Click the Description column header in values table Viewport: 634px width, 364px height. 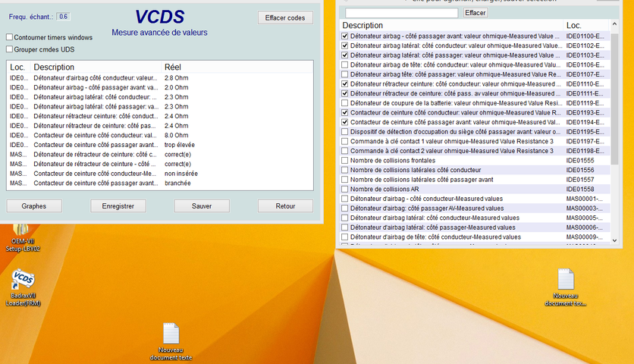96,67
